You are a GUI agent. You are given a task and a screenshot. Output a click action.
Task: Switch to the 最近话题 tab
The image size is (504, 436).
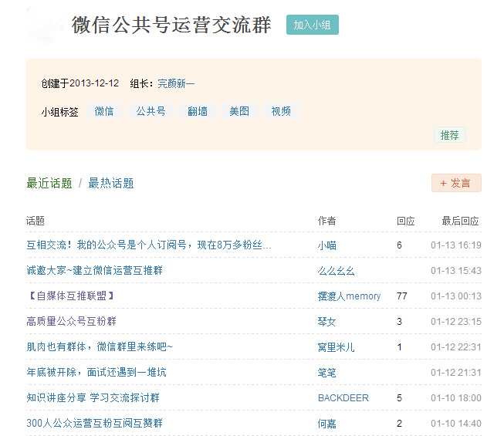pyautogui.click(x=49, y=183)
